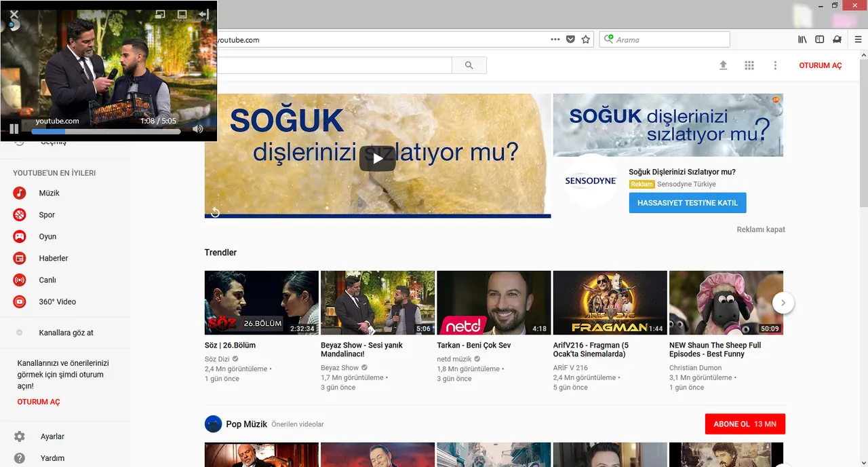This screenshot has height=467, width=868.
Task: Click the YouTube upload video icon
Action: [x=723, y=65]
